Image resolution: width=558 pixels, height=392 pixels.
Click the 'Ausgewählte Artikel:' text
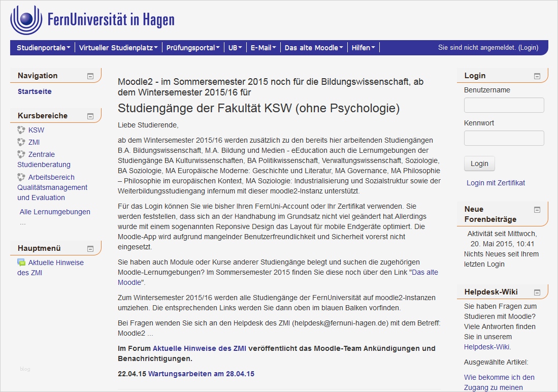pyautogui.click(x=496, y=362)
